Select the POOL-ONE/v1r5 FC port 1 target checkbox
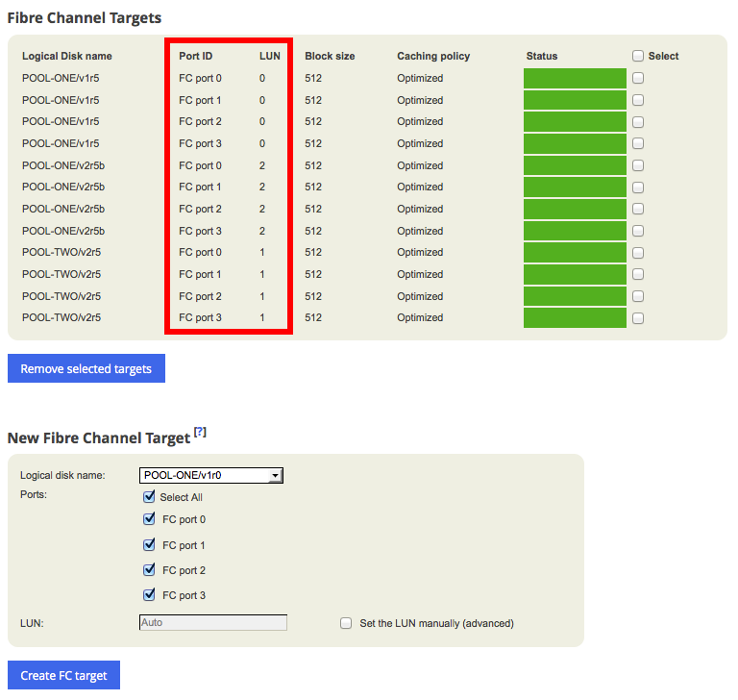This screenshot has width=738, height=700. point(638,100)
